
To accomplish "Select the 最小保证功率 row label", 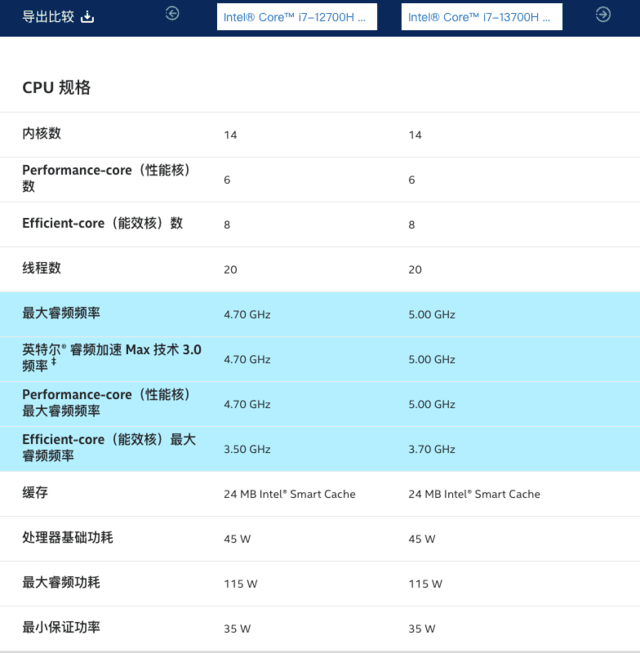I will click(61, 627).
